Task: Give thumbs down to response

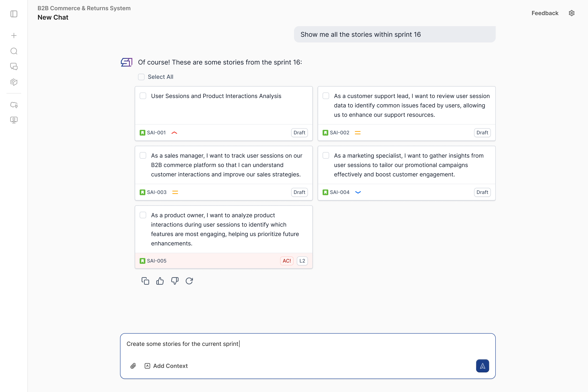Action: [175, 281]
